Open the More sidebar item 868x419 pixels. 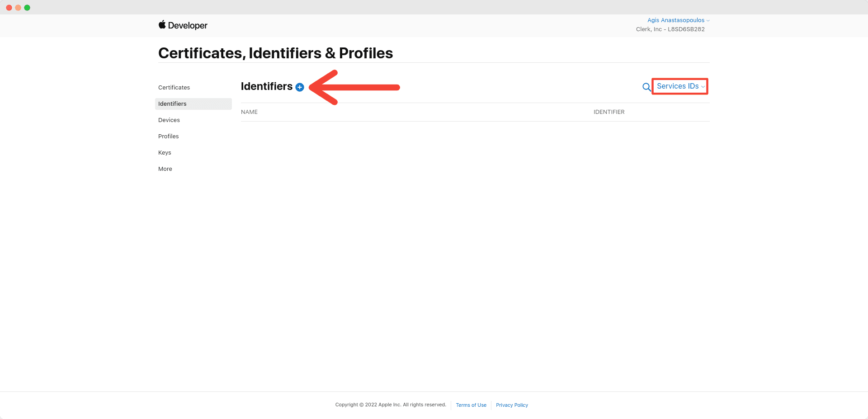point(165,169)
